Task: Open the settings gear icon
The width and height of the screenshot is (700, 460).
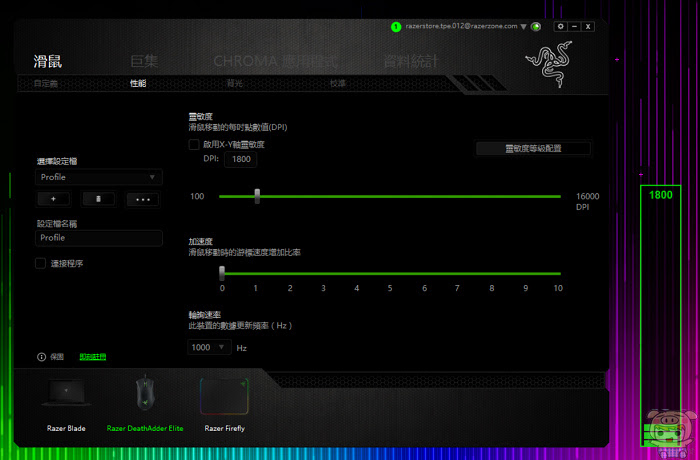Action: tap(561, 27)
